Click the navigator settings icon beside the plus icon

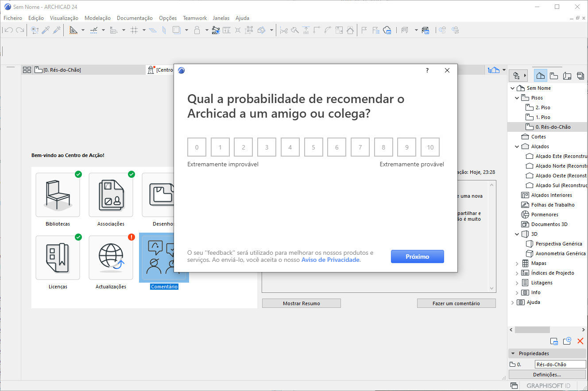click(x=554, y=341)
